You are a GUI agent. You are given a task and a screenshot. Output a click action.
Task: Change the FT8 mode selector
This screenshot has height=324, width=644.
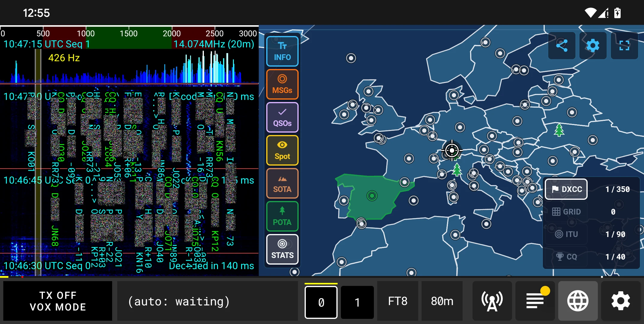pos(398,301)
